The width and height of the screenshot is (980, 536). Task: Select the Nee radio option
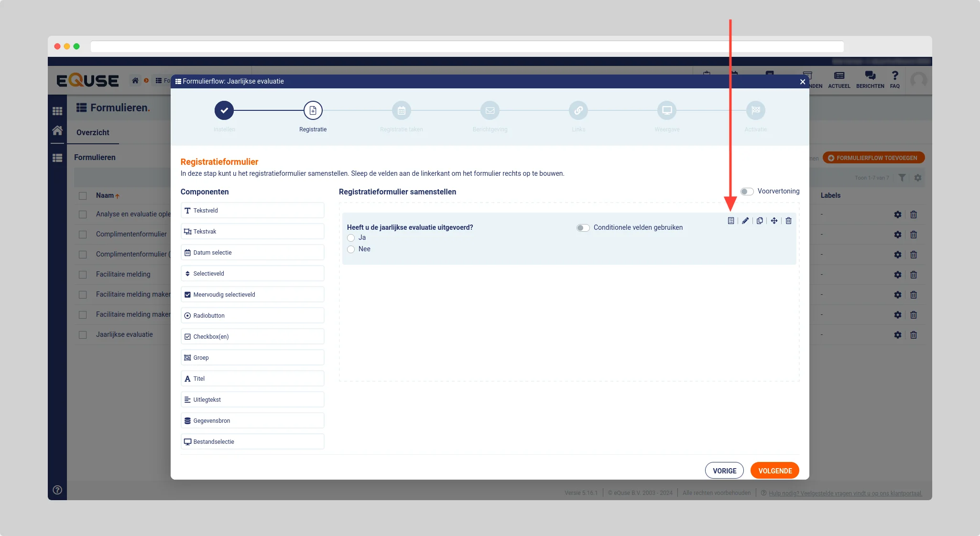351,249
